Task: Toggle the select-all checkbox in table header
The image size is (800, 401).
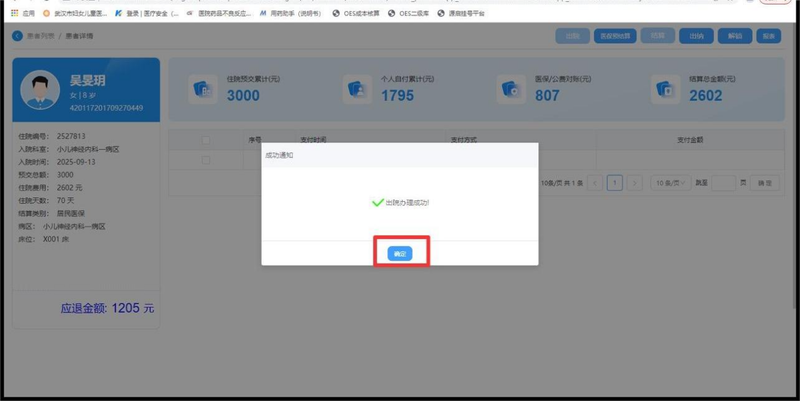Action: click(x=206, y=140)
